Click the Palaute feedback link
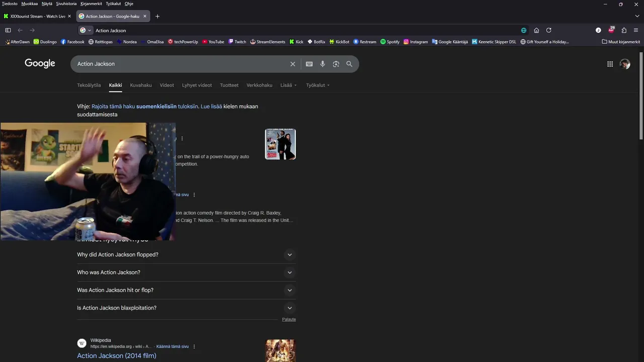Screen dimensions: 644x362 tap(289, 319)
